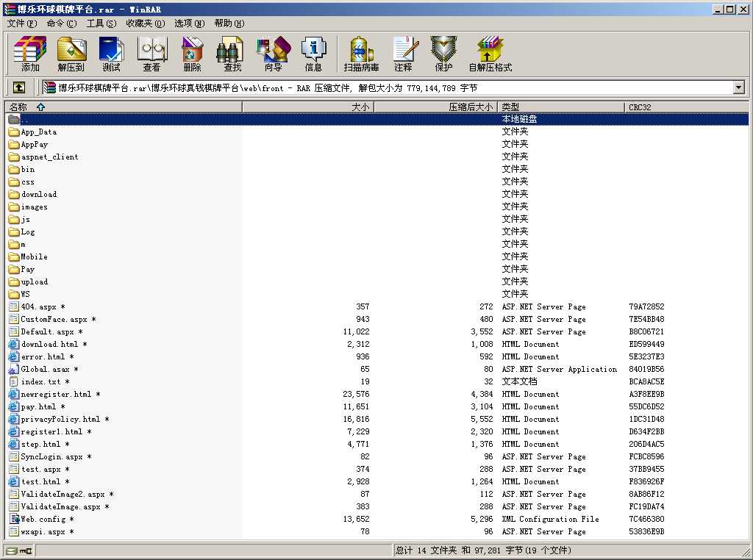This screenshot has width=753, height=560.
Task: Start 扫描病毒 (Virus Scan)
Action: pos(361,54)
